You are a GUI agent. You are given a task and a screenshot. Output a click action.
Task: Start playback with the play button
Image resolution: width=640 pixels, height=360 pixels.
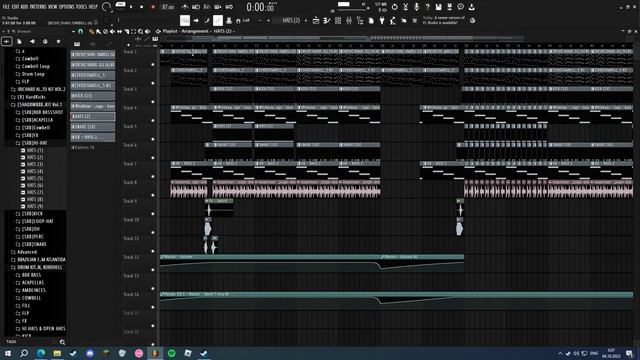(131, 7)
